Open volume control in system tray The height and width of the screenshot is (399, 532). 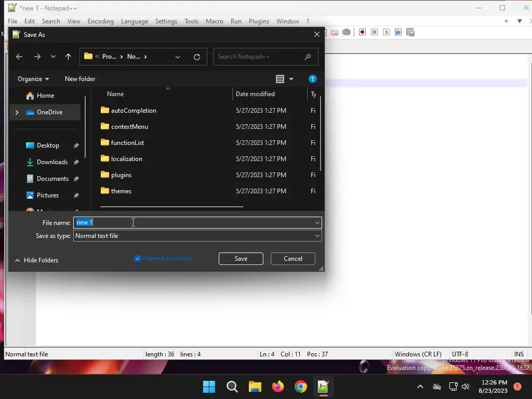coord(465,387)
